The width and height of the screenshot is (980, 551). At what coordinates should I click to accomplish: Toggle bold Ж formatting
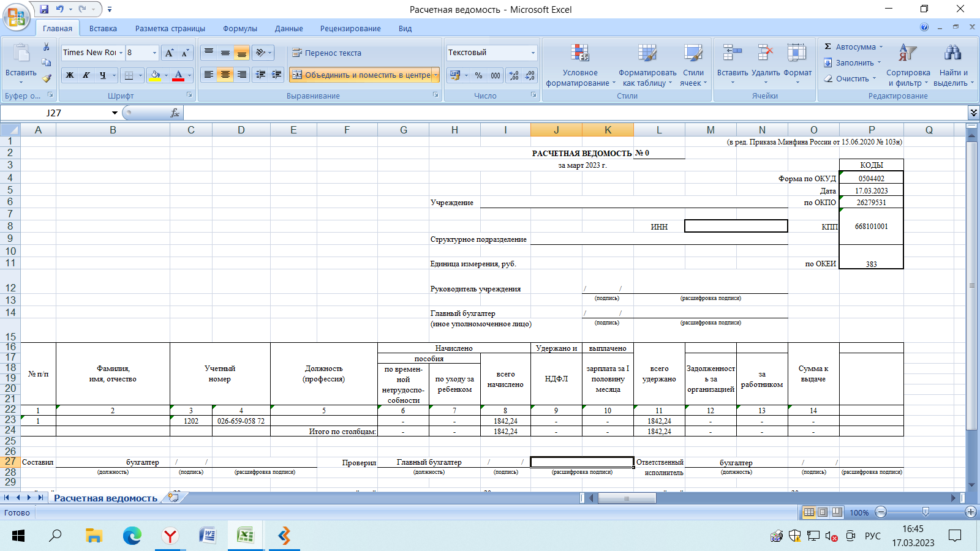pos(70,75)
